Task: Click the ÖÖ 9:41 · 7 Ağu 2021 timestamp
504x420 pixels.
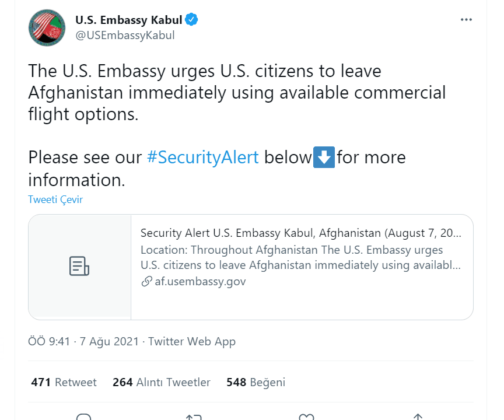Action: pyautogui.click(x=83, y=342)
